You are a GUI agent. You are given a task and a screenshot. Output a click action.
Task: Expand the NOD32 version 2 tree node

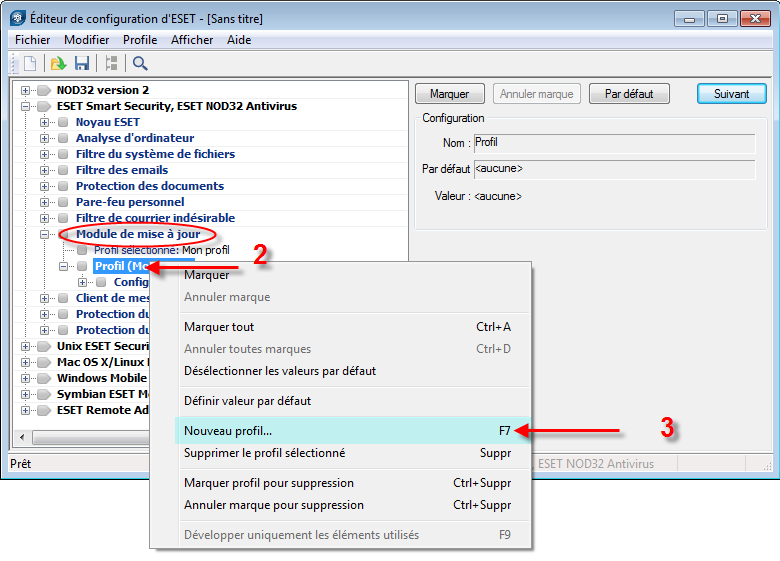tap(25, 90)
